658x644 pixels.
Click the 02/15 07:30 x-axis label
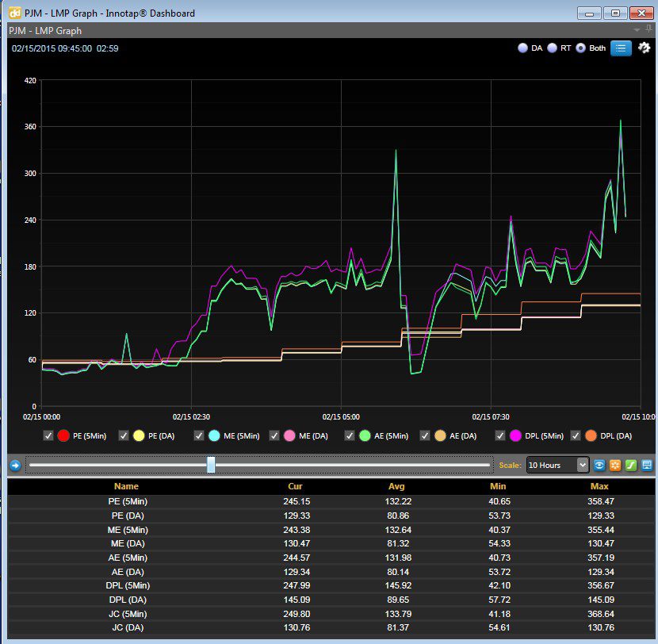(491, 417)
